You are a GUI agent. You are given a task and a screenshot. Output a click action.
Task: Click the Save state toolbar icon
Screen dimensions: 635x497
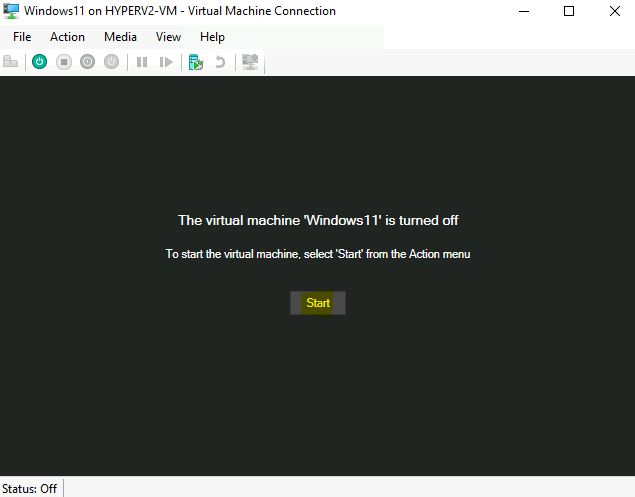[x=111, y=62]
